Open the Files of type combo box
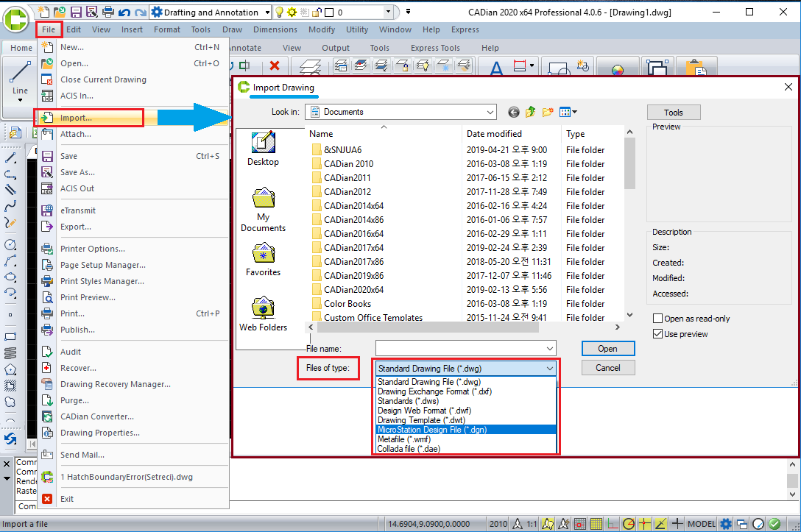 tap(466, 368)
